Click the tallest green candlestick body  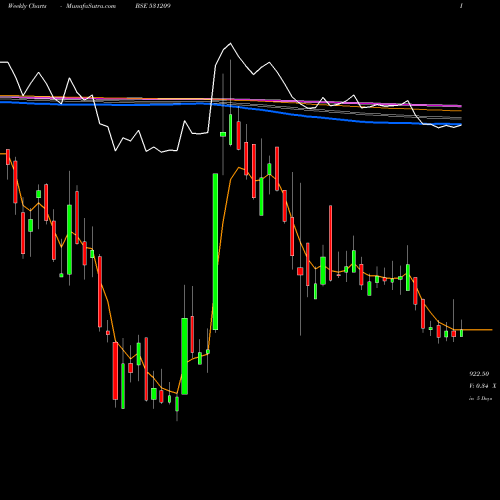coord(215,252)
